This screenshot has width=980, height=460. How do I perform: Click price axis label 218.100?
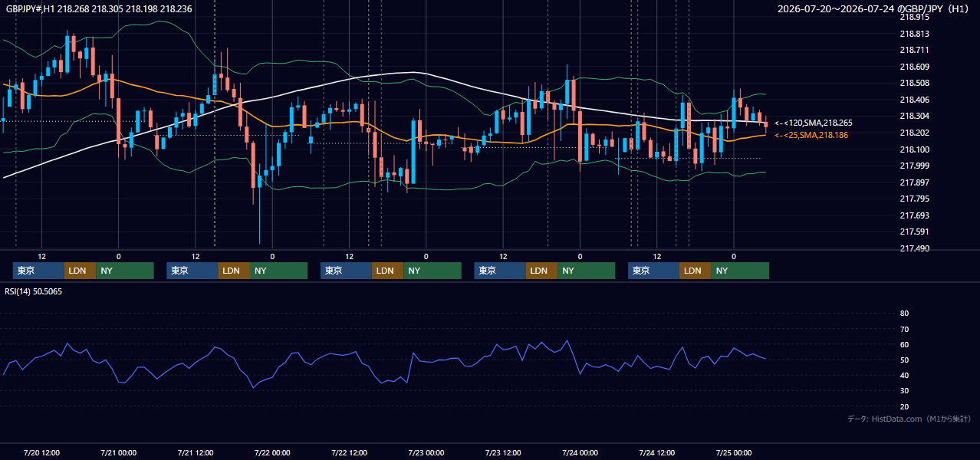click(x=914, y=149)
